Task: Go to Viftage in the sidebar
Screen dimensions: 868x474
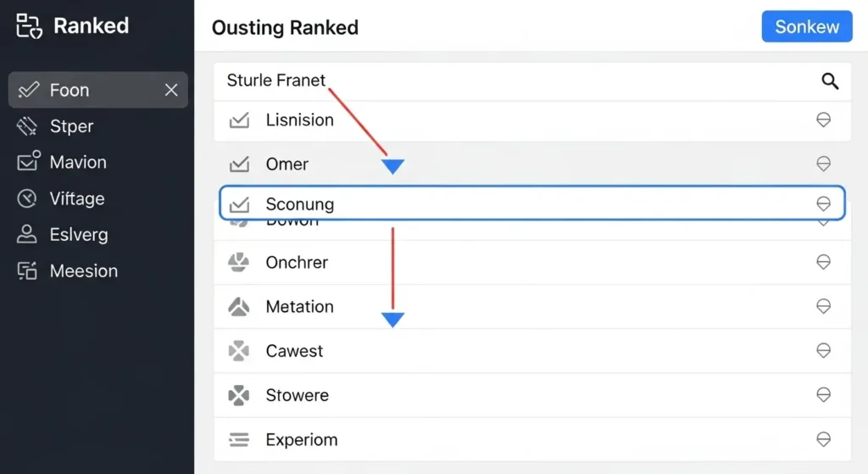Action: click(76, 198)
